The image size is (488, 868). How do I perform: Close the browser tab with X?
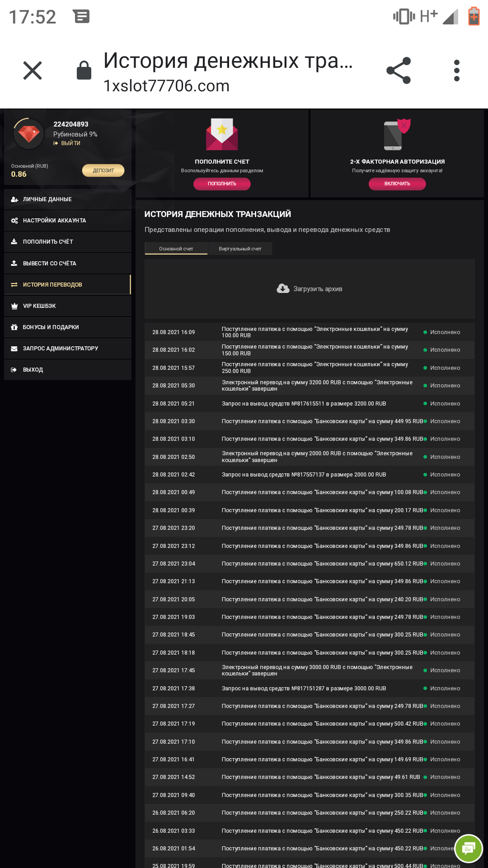[33, 71]
